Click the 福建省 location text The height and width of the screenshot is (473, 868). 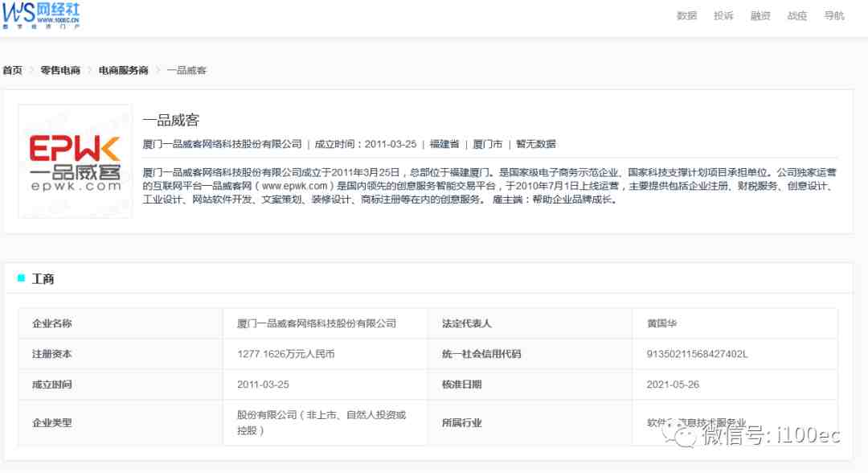coord(444,144)
